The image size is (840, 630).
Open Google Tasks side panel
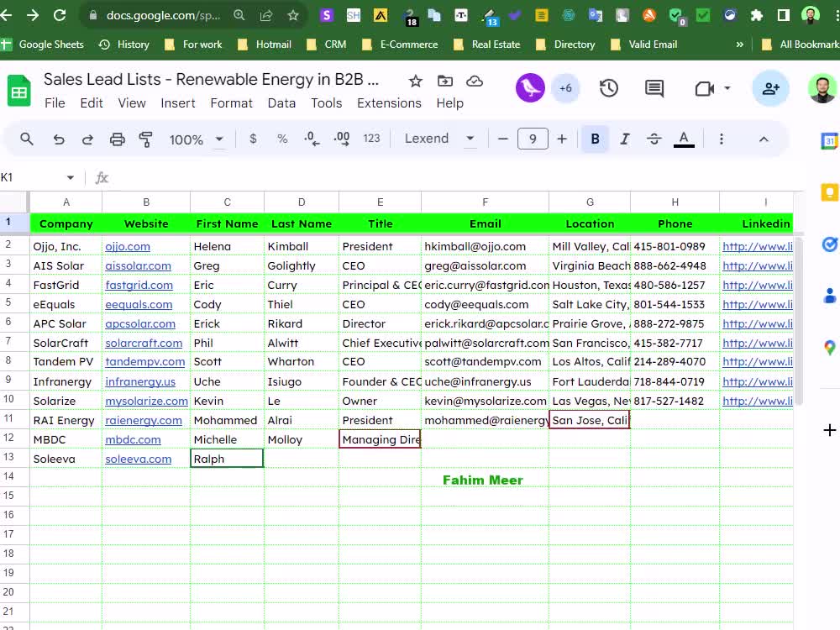point(829,244)
